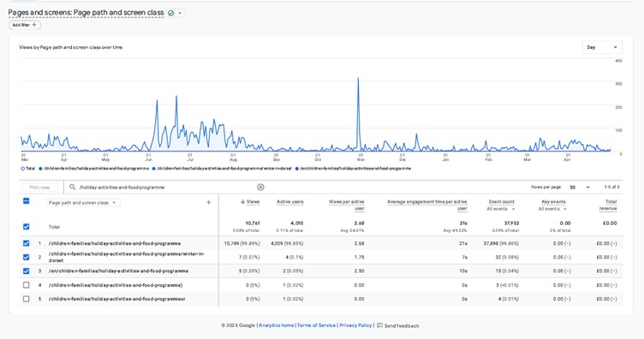Open the Day granularity dropdown
This screenshot has height=339, width=644.
point(602,47)
